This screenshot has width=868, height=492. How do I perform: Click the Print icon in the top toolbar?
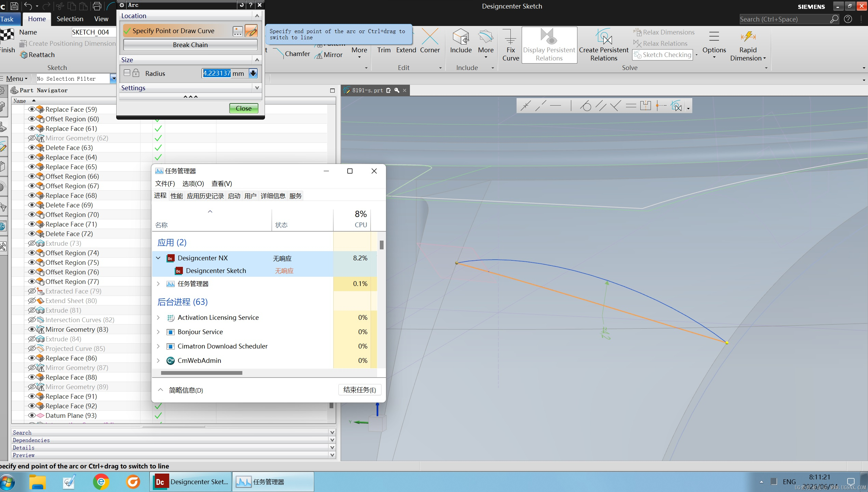pyautogui.click(x=97, y=6)
